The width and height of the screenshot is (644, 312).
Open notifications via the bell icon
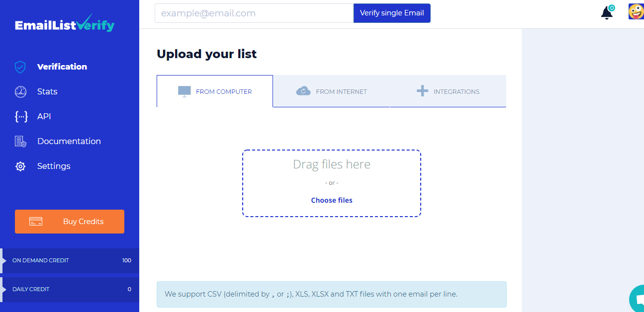tap(607, 13)
